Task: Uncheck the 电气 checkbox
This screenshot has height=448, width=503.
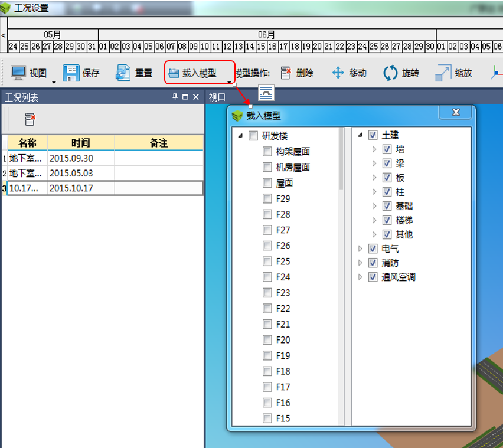Action: pos(373,248)
